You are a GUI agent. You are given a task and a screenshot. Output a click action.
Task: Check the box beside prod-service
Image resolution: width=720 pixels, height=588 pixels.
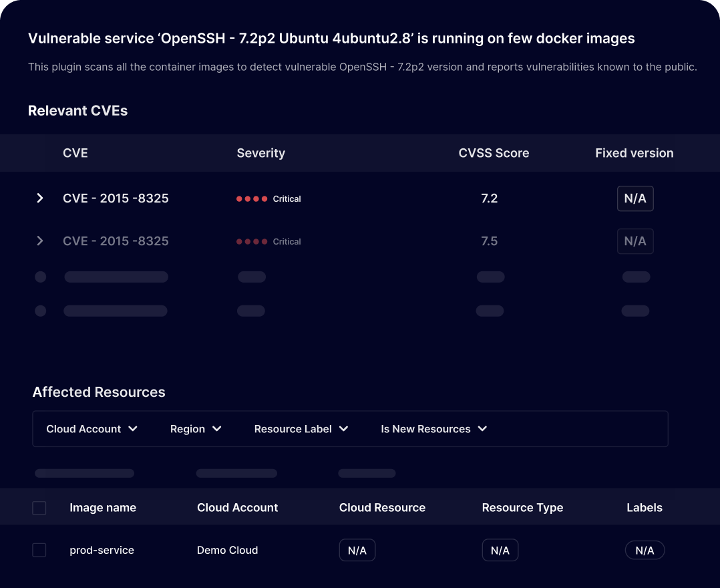click(39, 551)
